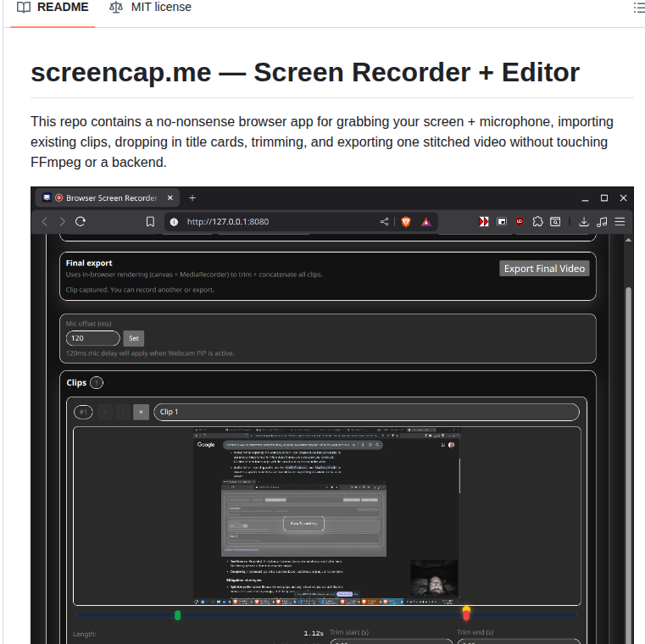This screenshot has height=644, width=645.
Task: Click the address bar URL http://127.0.0.1:8080
Action: pyautogui.click(x=228, y=222)
